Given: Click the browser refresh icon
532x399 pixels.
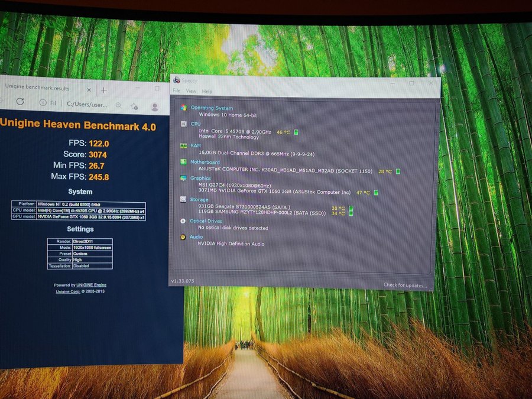Looking at the screenshot, I should 20,102.
